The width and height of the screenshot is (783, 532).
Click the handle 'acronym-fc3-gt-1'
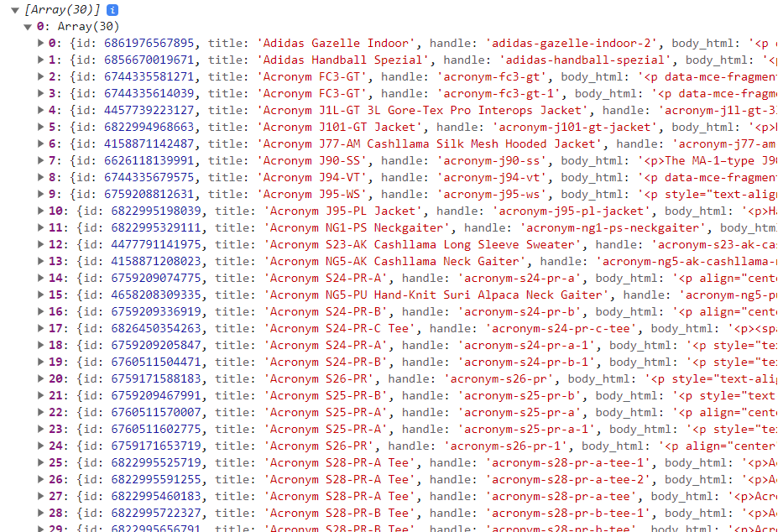pyautogui.click(x=499, y=94)
